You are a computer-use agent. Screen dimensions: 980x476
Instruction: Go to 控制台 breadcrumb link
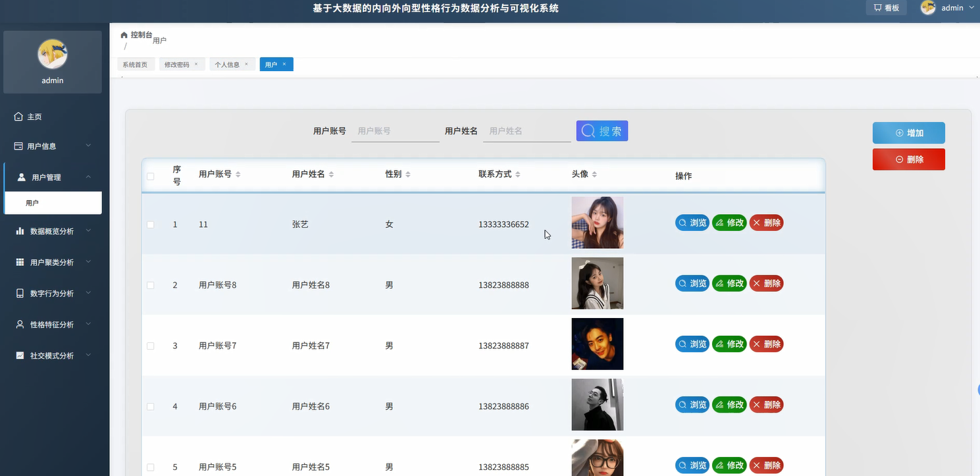point(142,34)
